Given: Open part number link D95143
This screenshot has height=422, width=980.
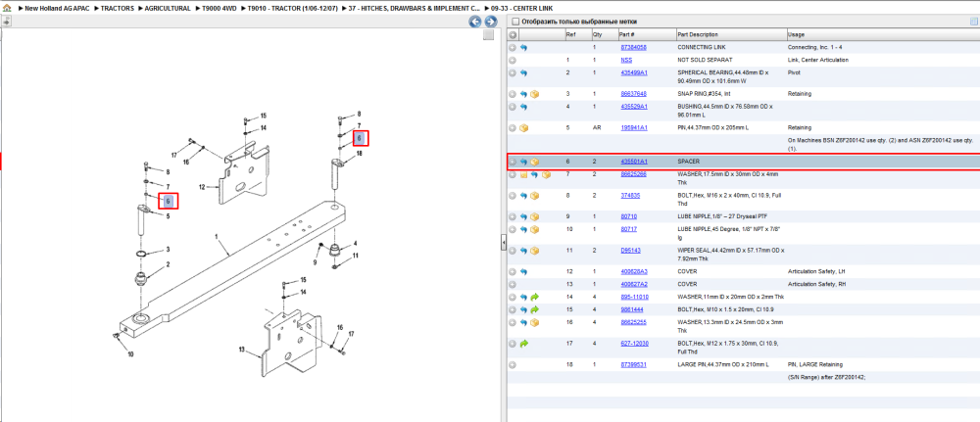Looking at the screenshot, I should point(630,251).
